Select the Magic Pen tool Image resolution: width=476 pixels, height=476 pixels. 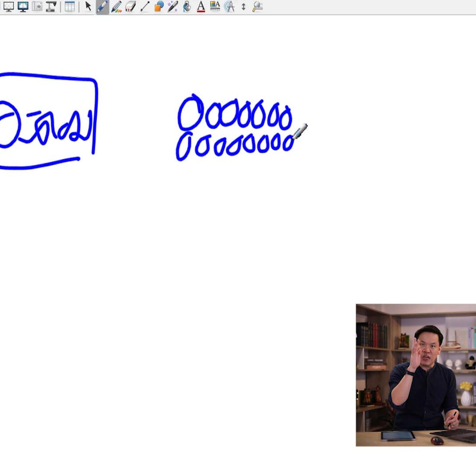point(173,6)
